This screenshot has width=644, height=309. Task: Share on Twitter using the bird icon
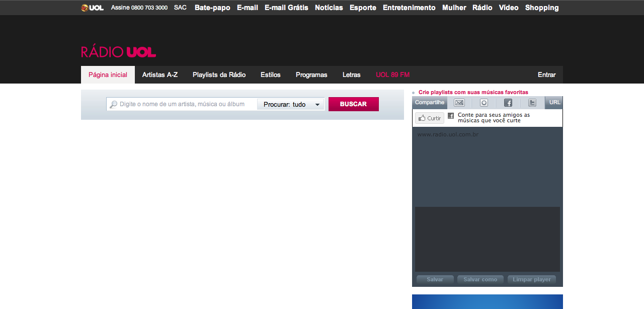[532, 103]
